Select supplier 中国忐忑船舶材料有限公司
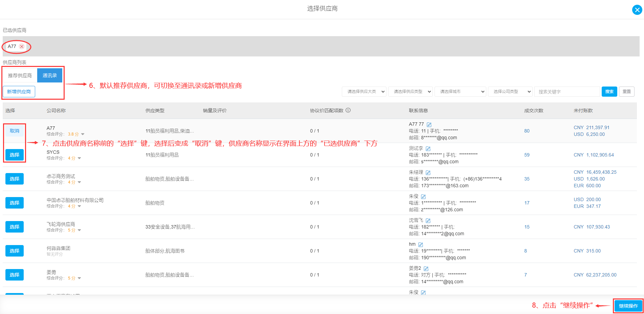This screenshot has width=644, height=314. coord(15,203)
